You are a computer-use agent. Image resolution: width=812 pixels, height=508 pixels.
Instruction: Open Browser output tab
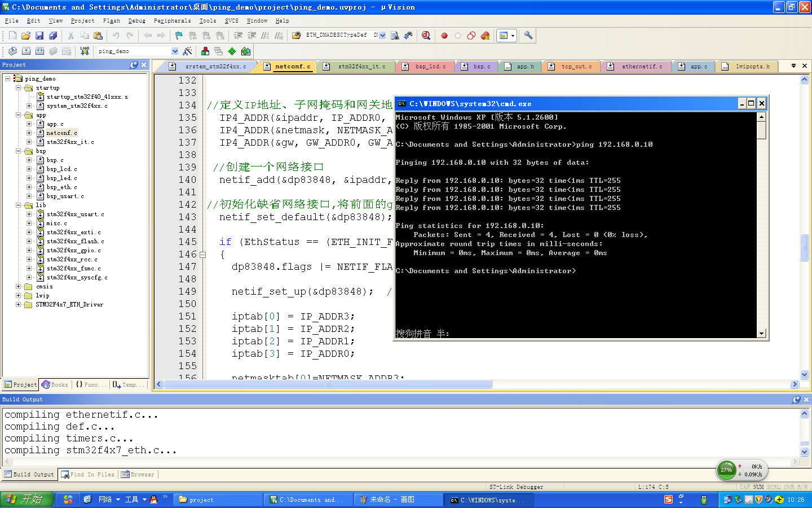pos(137,475)
